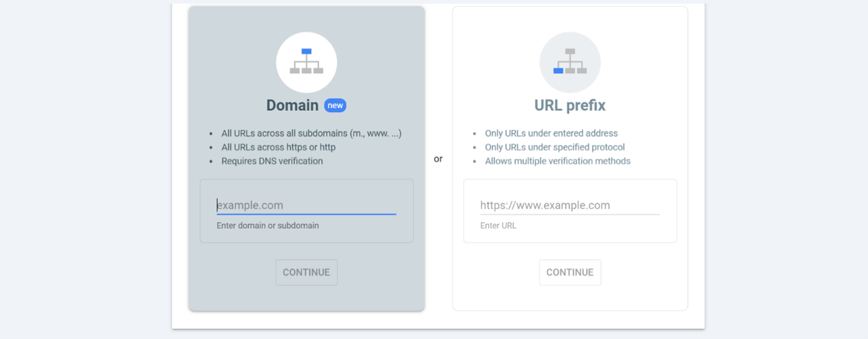Click the blue bottom-left node of the URL prefix icon
Viewport: 868px width, 339px height.
coord(558,71)
